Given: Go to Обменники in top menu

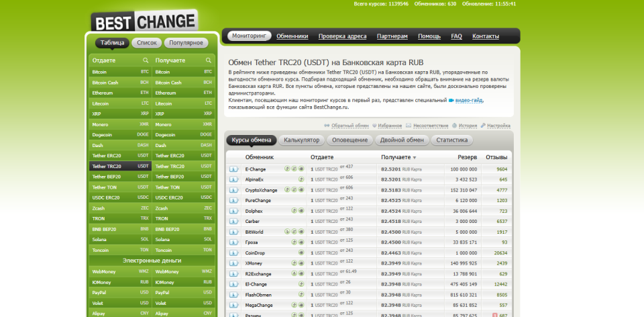Looking at the screenshot, I should 292,36.
